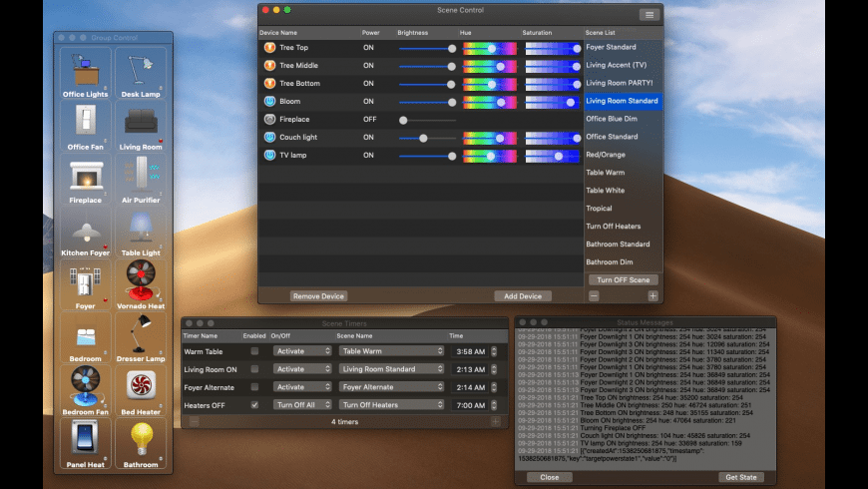
Task: Click the Couch light brightness slider
Action: pos(427,138)
